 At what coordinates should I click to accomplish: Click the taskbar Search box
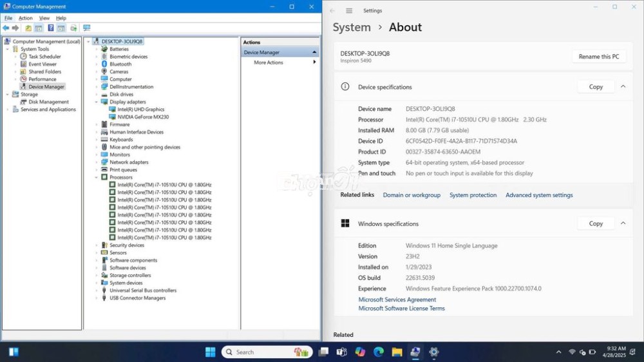267,352
